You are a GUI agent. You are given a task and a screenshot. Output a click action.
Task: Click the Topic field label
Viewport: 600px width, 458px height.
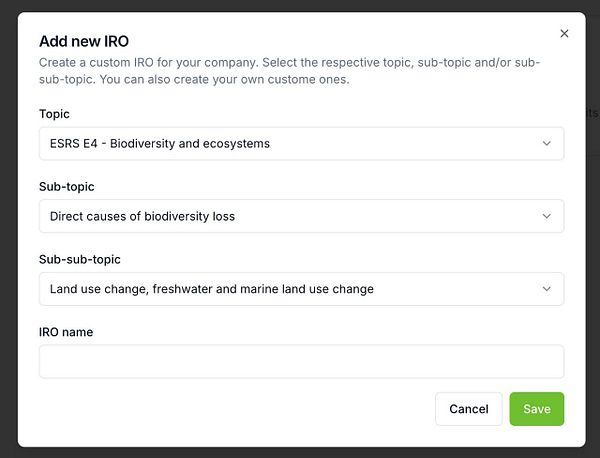54,114
